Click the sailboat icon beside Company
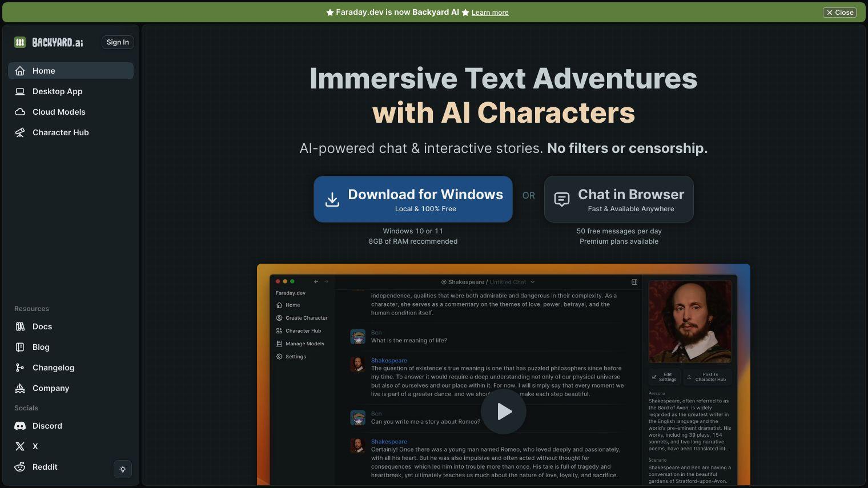Screen dimensions: 868x488 [20, 388]
